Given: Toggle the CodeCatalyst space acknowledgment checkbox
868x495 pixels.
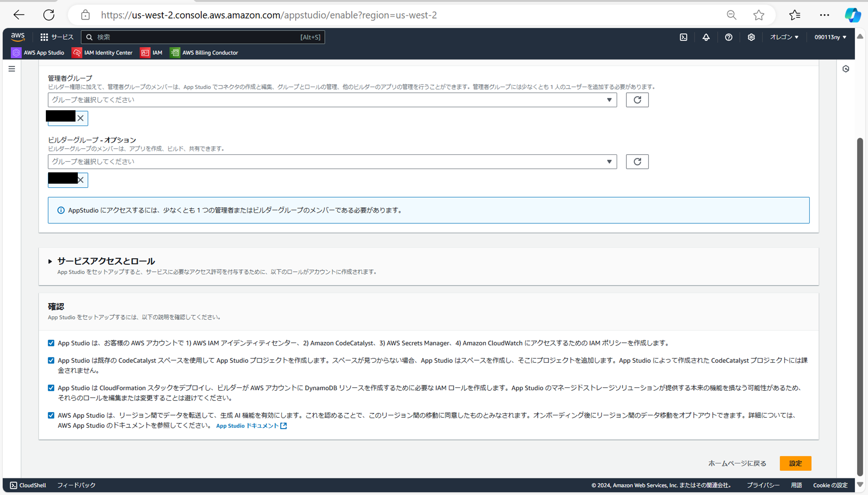Looking at the screenshot, I should point(51,360).
